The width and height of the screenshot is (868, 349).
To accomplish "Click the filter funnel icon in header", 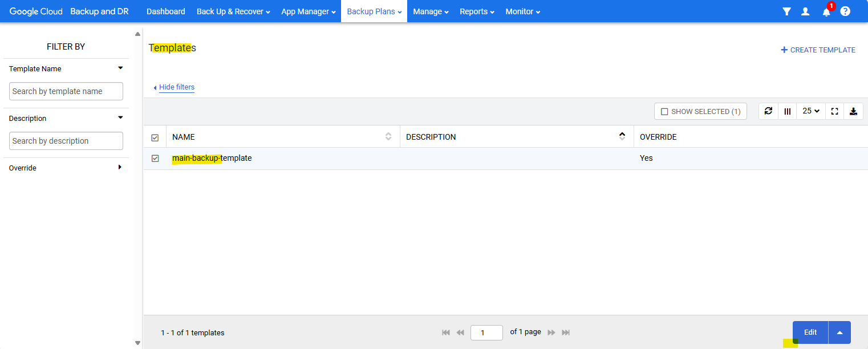I will pyautogui.click(x=786, y=11).
